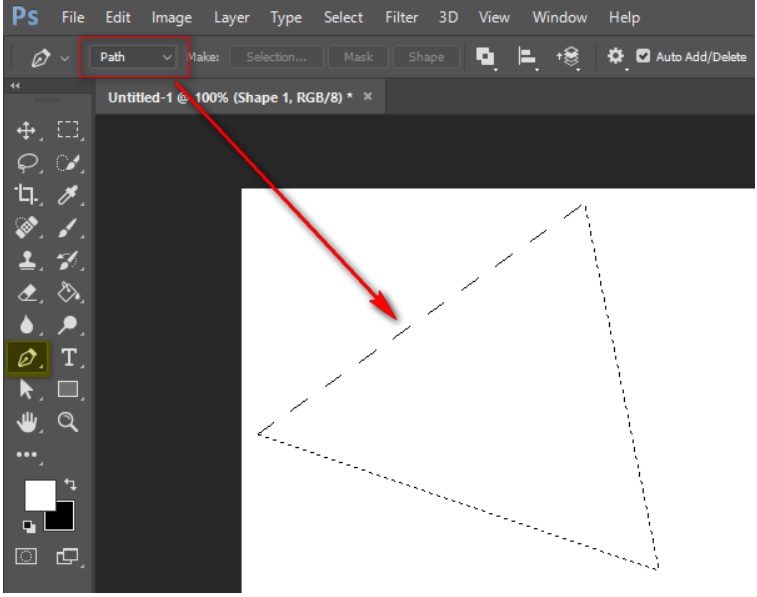The height and width of the screenshot is (597, 757).
Task: Activate the Crop tool
Action: coord(26,194)
